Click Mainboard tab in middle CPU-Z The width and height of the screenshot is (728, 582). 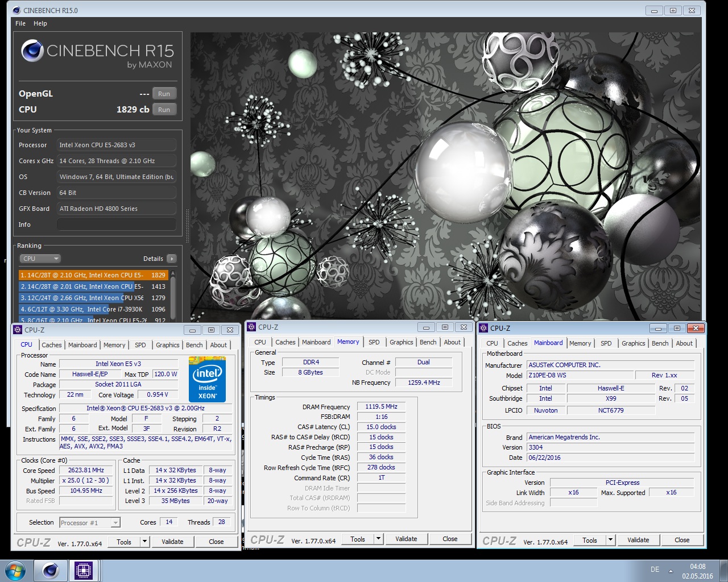click(316, 342)
